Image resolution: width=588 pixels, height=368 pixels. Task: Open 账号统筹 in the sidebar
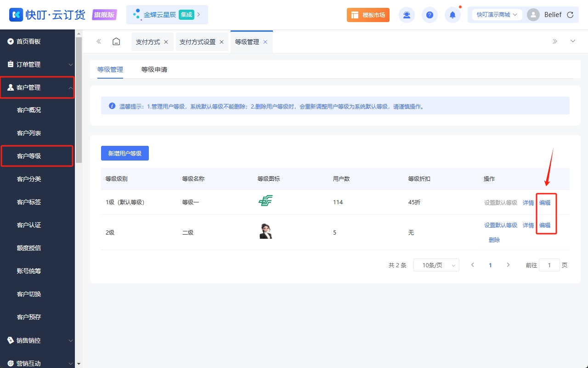tap(37, 271)
